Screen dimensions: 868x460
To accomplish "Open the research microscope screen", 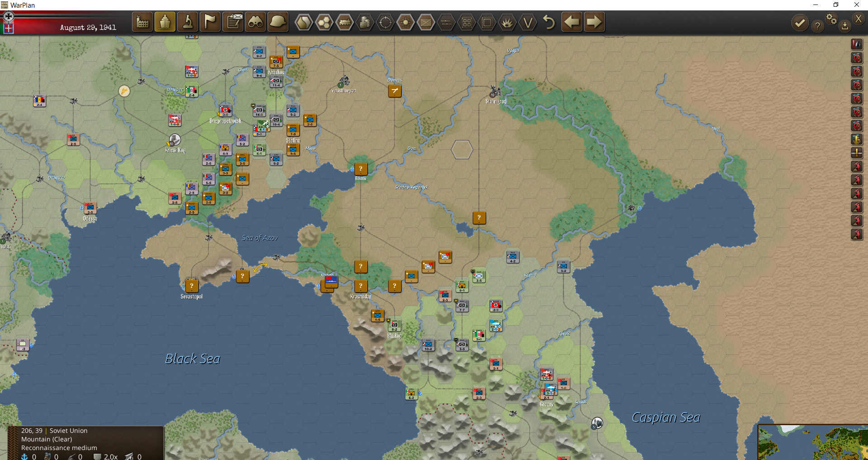I will [188, 22].
